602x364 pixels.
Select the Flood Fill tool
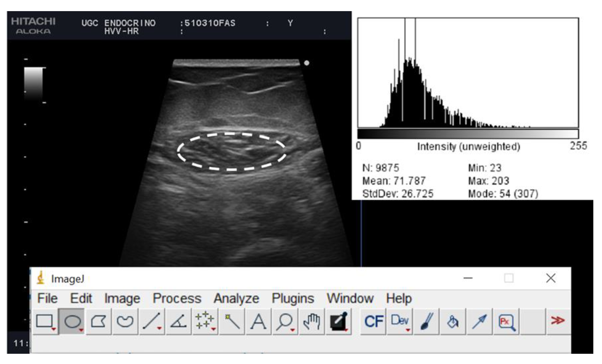(x=453, y=321)
